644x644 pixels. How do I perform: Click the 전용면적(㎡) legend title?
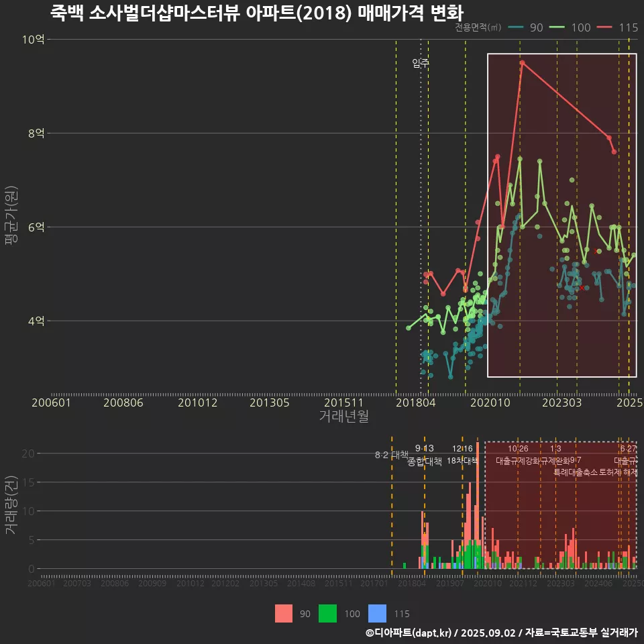click(478, 28)
